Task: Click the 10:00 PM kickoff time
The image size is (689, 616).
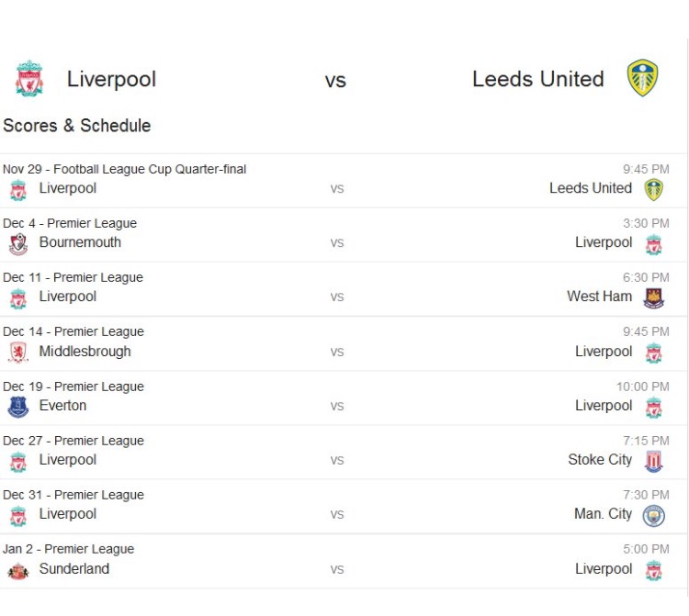Action: 642,386
